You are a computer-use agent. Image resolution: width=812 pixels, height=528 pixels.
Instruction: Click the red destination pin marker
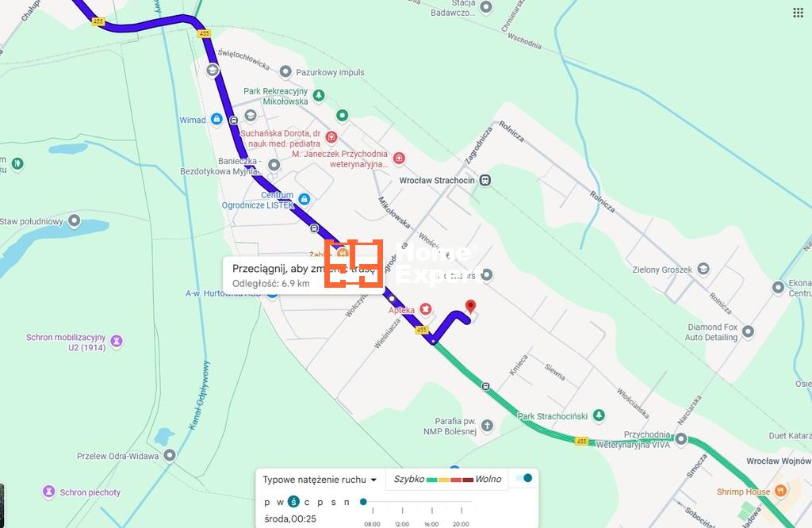470,307
